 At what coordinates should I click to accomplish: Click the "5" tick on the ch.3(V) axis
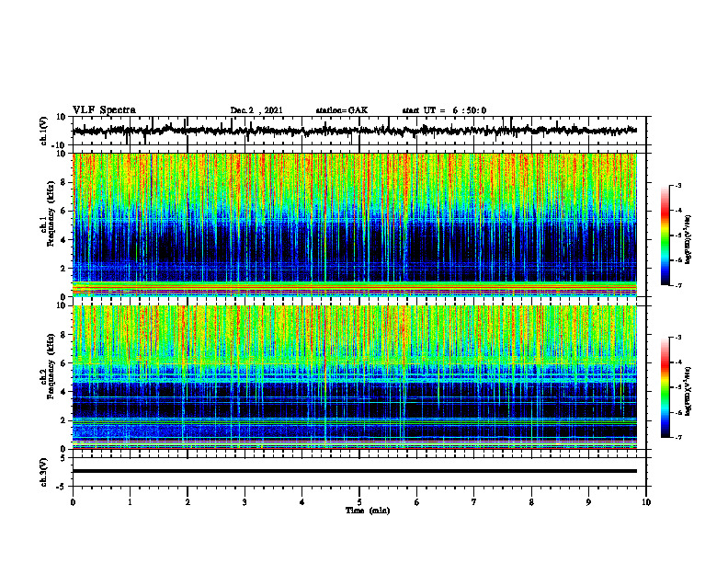(x=64, y=458)
